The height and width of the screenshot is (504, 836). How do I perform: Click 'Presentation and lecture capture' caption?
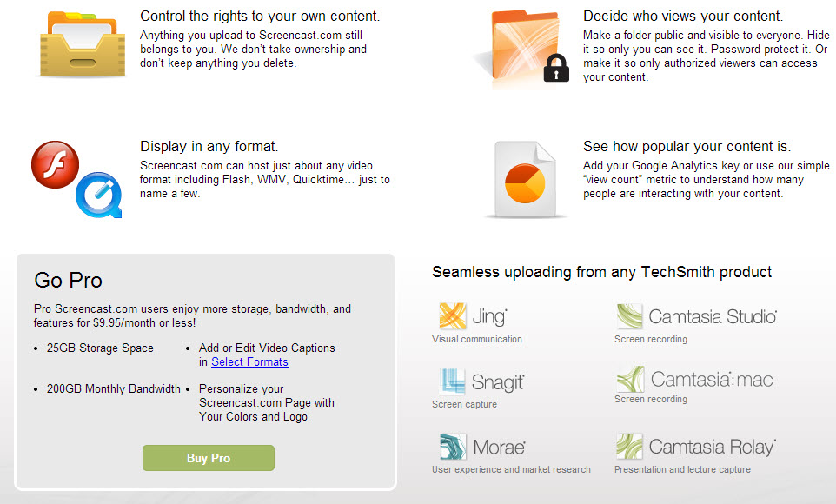coord(682,469)
